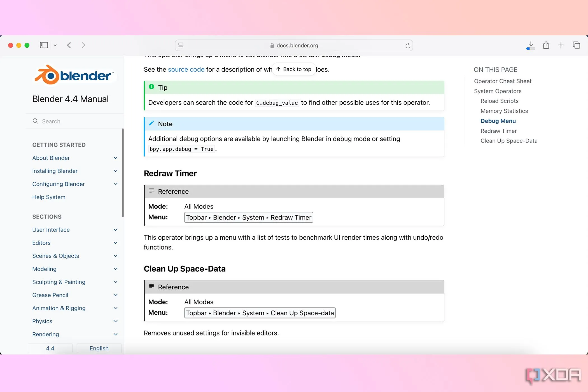Open sidebar options dropdown arrow

tap(55, 45)
